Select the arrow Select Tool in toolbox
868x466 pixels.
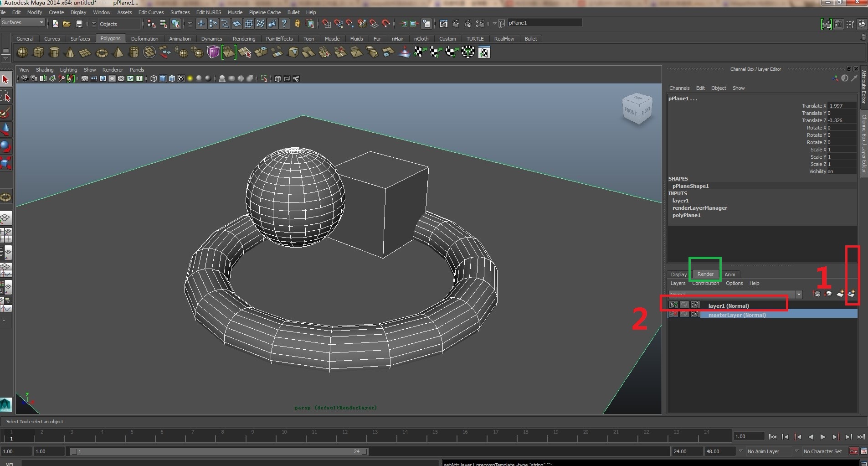pyautogui.click(x=5, y=79)
